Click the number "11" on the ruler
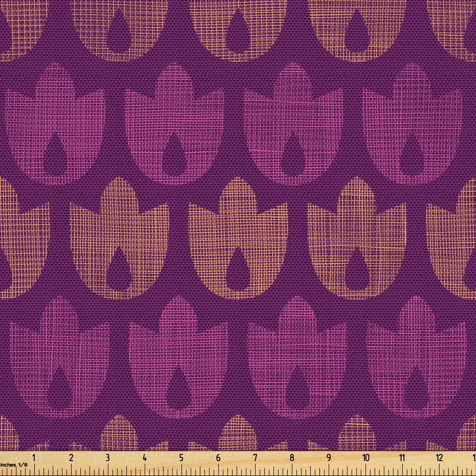The width and height of the screenshot is (476, 476). (402, 458)
